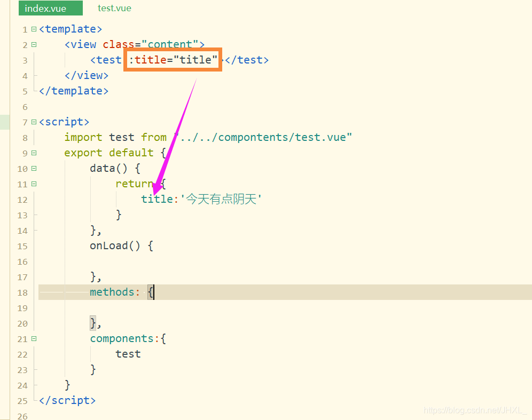Click the title key on line 12
The image size is (532, 420).
pos(157,199)
